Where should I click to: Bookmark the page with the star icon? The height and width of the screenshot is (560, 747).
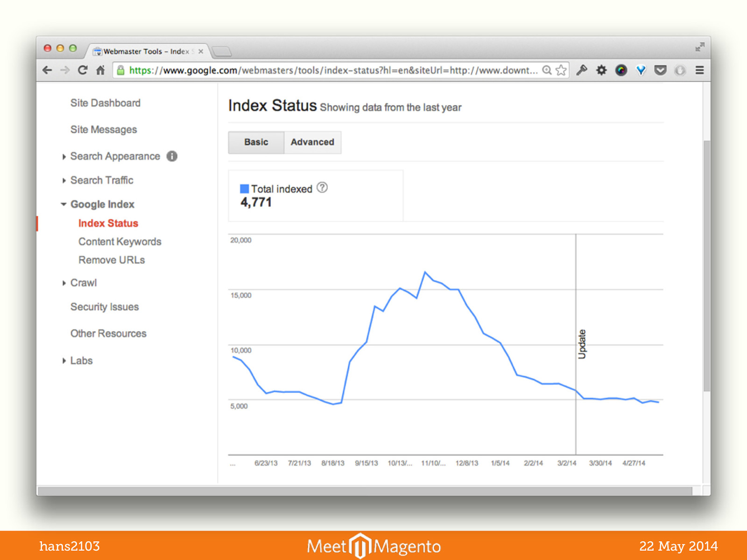click(x=561, y=70)
